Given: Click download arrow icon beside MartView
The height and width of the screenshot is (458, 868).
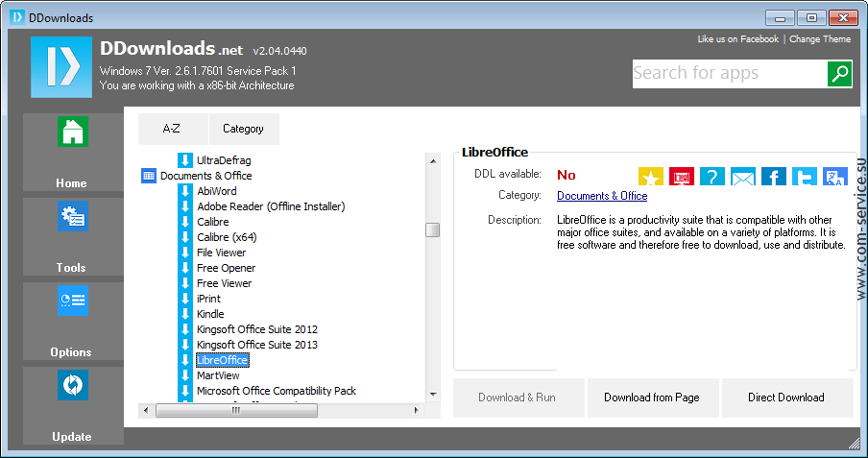Looking at the screenshot, I should point(185,375).
